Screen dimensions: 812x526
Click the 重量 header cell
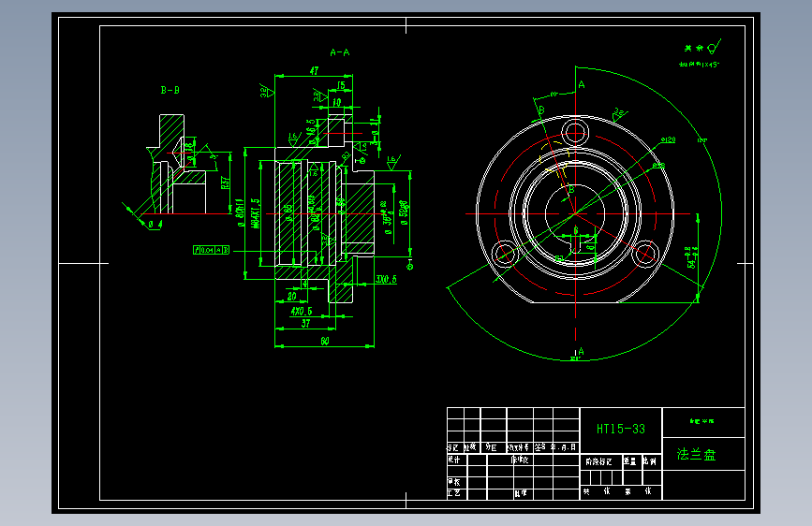(x=629, y=460)
